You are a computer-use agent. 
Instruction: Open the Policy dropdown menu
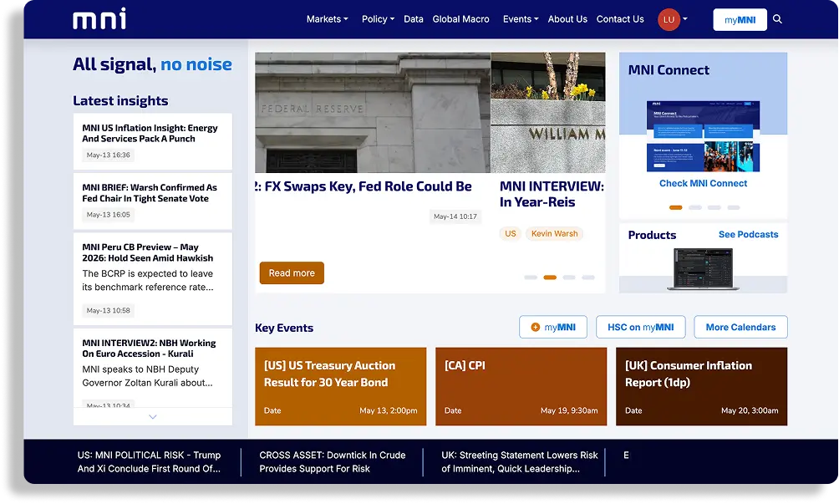378,19
